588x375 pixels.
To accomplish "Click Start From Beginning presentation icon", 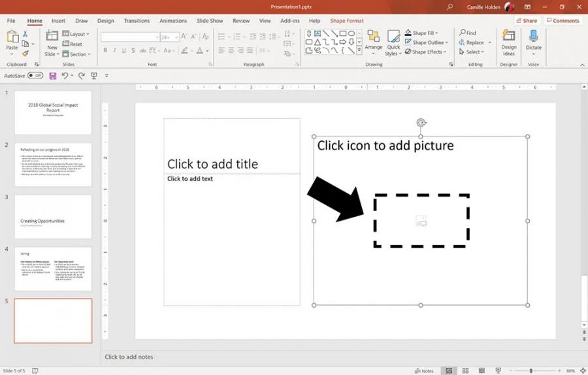I will tap(93, 76).
